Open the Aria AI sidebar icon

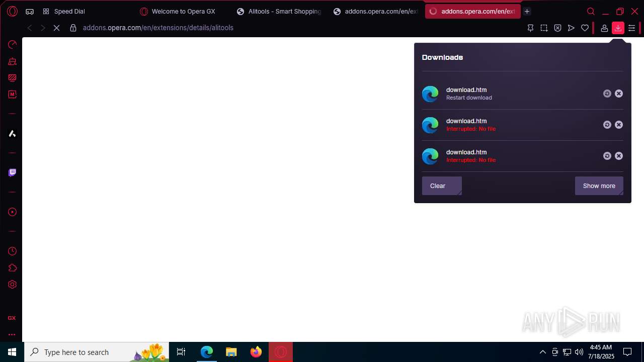coord(12,133)
